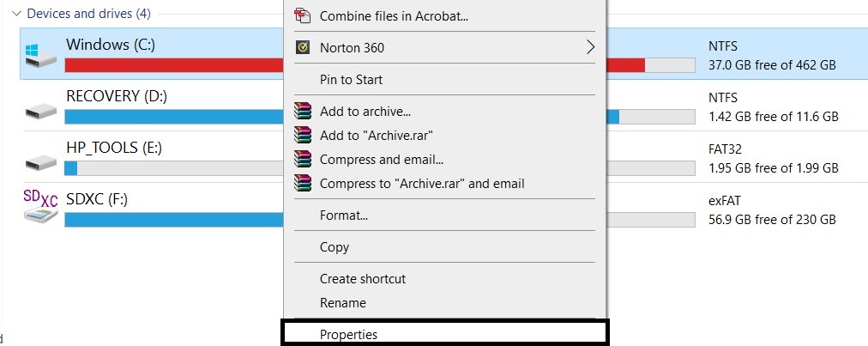
Task: Click the Acrobat combine files icon
Action: tap(302, 15)
